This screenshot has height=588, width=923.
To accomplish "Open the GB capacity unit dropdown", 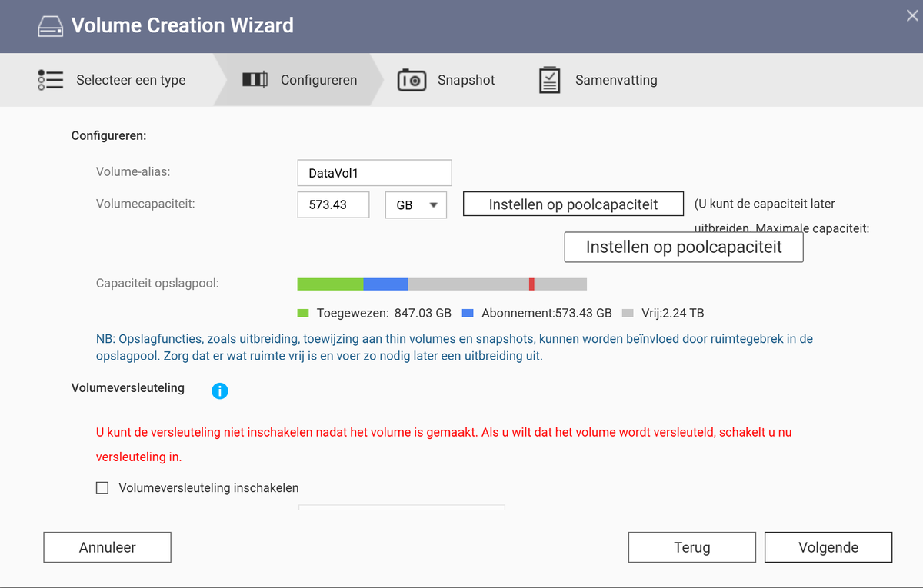I will 416,205.
